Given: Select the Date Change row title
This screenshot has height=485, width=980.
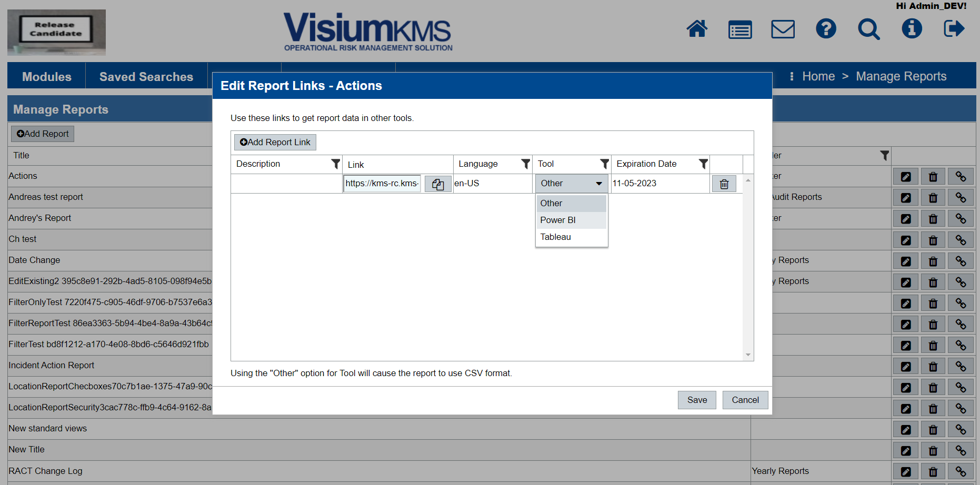Looking at the screenshot, I should coord(34,260).
